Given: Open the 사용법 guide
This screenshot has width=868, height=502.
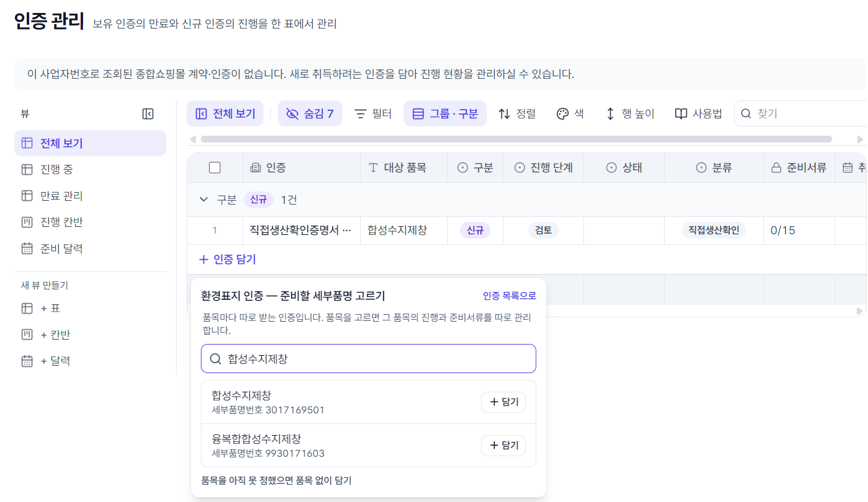Looking at the screenshot, I should [699, 113].
